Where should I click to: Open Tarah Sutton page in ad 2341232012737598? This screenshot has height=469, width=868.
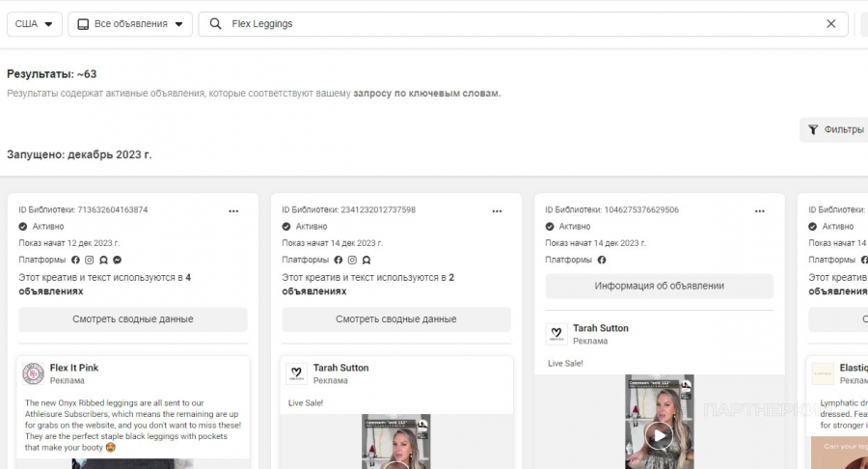pyautogui.click(x=341, y=368)
